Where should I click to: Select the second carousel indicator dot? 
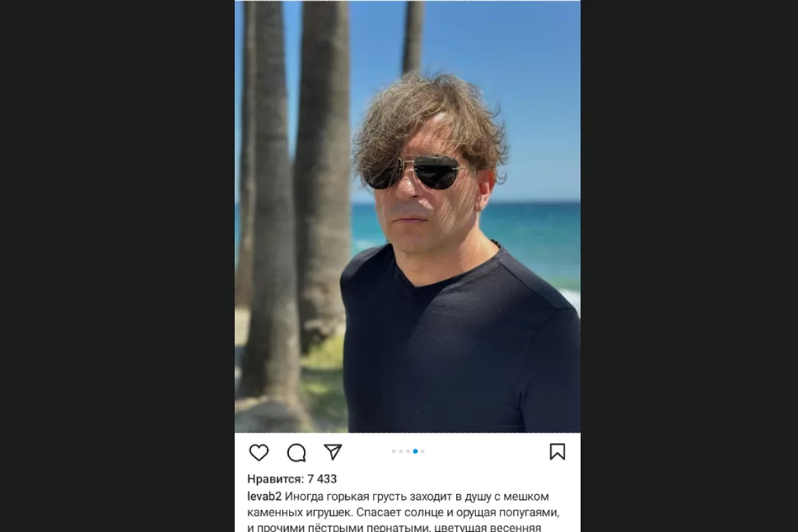[x=401, y=451]
